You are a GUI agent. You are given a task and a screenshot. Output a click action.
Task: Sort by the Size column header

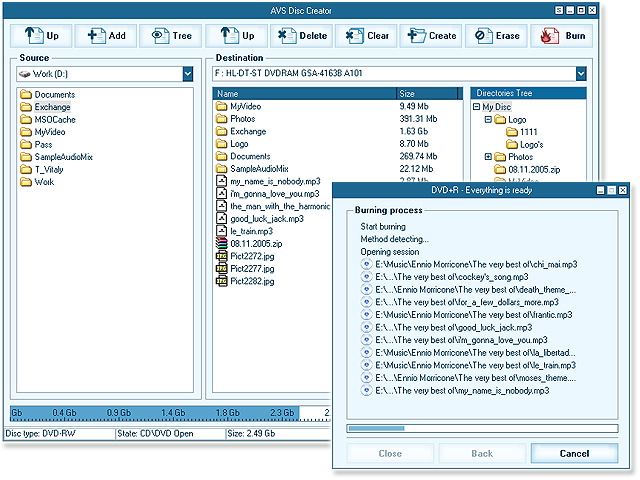(x=427, y=93)
